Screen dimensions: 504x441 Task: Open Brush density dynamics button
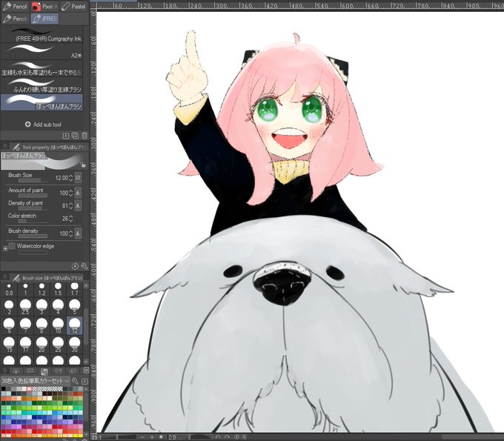[x=78, y=233]
